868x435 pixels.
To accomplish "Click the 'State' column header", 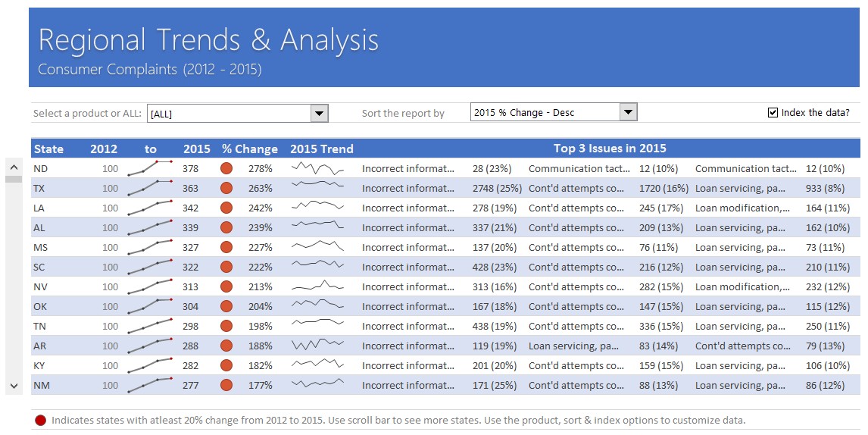I will coord(48,149).
